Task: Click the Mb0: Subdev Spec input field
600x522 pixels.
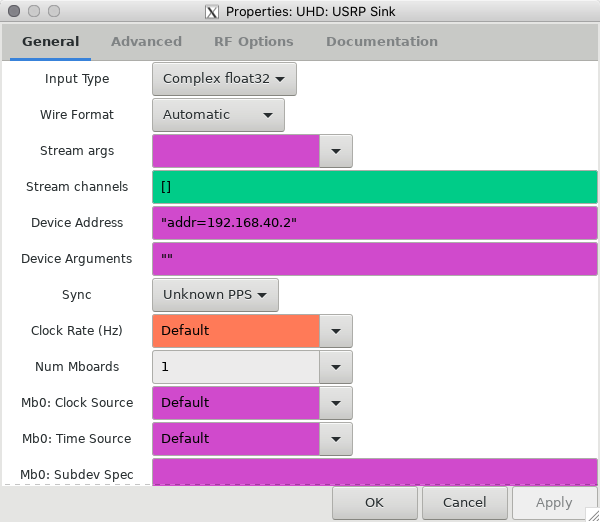Action: click(375, 472)
